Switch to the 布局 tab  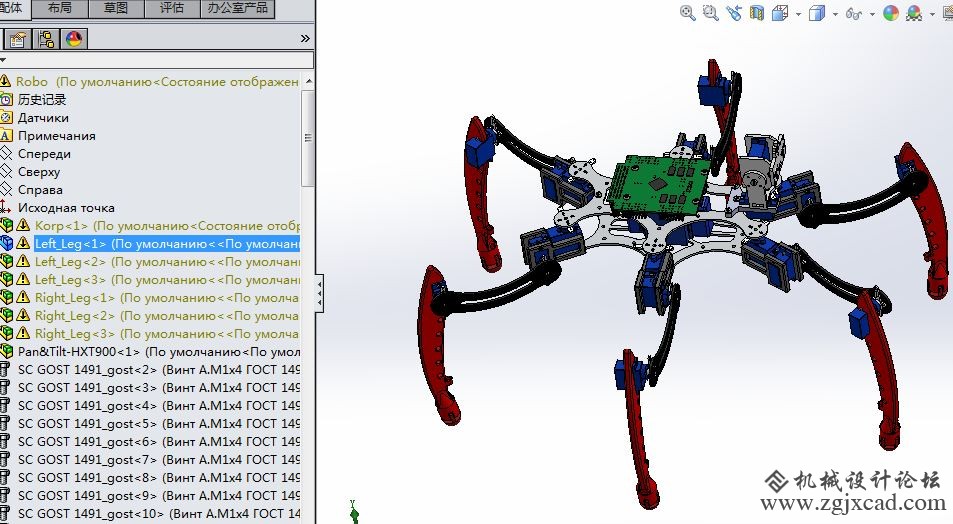(60, 9)
